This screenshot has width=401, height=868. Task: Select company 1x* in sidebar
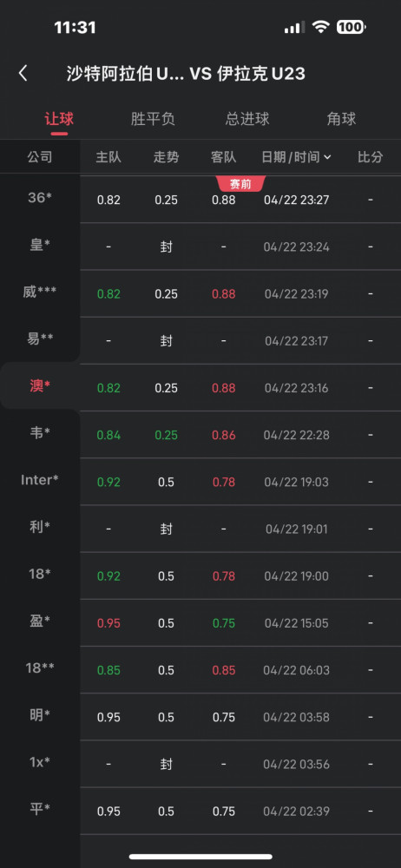40,762
